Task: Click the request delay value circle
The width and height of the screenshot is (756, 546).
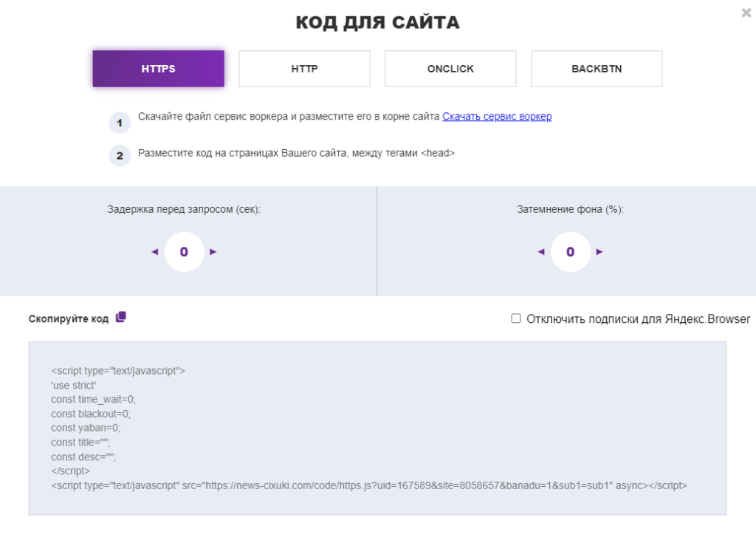Action: [184, 252]
